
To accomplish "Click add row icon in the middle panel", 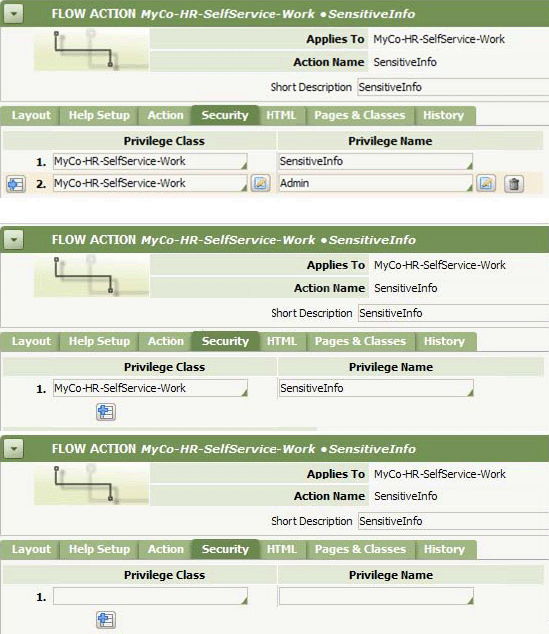I will [x=106, y=412].
